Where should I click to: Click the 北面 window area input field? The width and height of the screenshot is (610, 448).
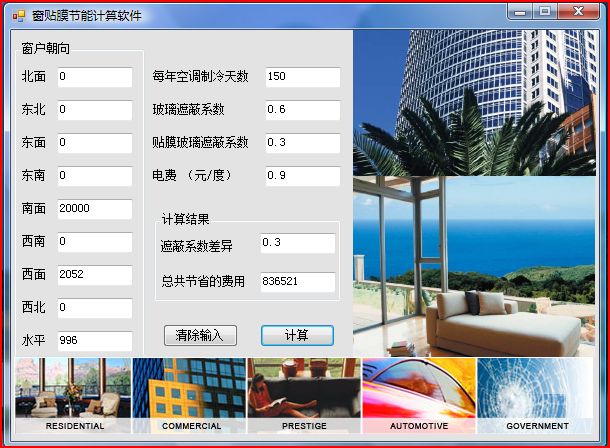(95, 77)
